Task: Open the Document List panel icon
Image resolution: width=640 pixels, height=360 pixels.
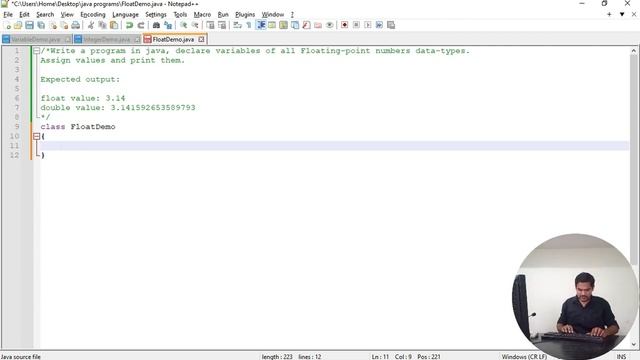Action: pos(295,25)
